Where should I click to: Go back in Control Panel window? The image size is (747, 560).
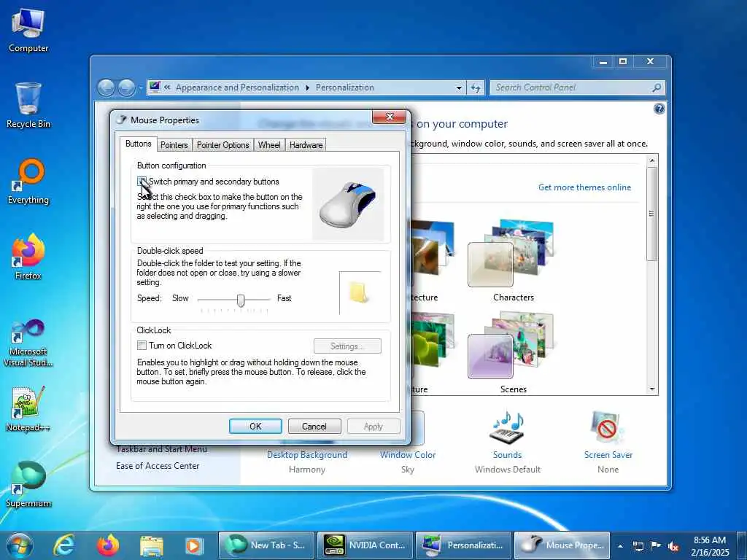pos(107,87)
